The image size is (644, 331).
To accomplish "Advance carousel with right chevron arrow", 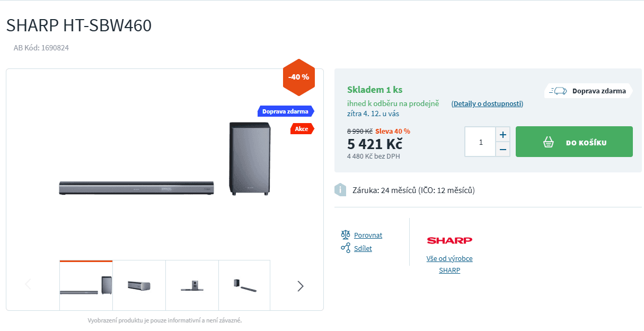I will pos(300,286).
